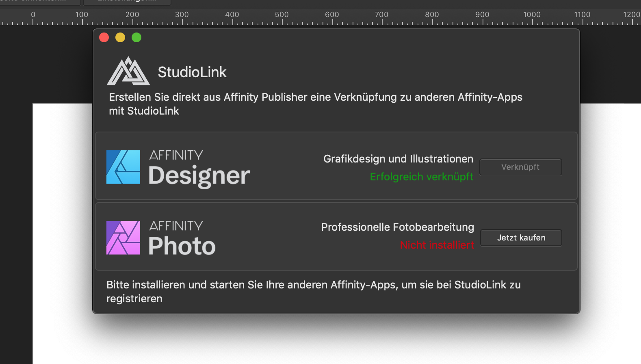Screen dimensions: 641x364
Task: Click the Affinity Designer wordmark
Action: pos(199,169)
